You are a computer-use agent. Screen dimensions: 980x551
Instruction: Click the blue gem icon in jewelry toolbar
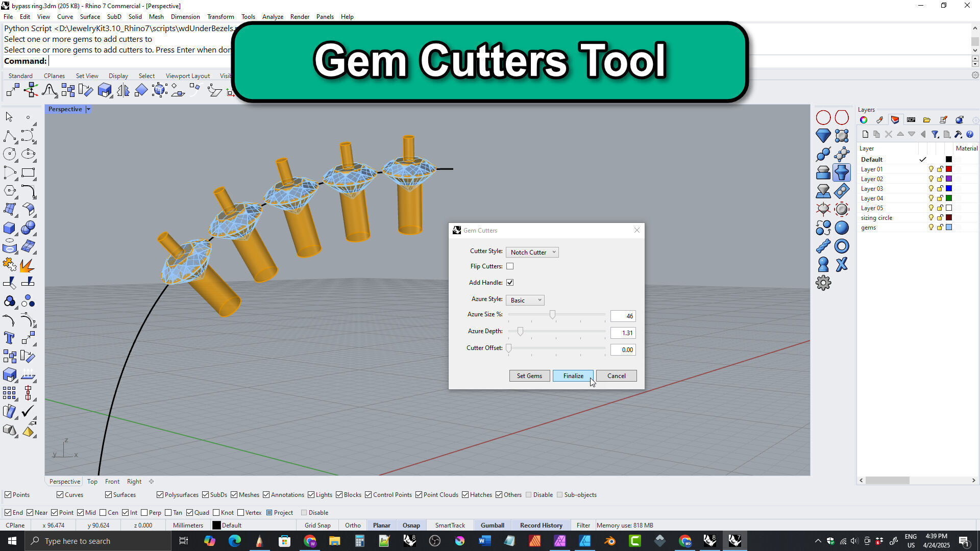tap(823, 136)
